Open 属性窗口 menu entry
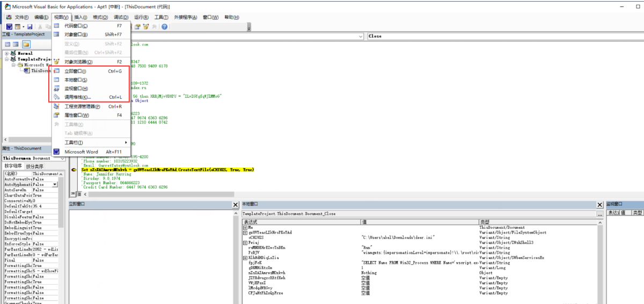 pyautogui.click(x=91, y=115)
